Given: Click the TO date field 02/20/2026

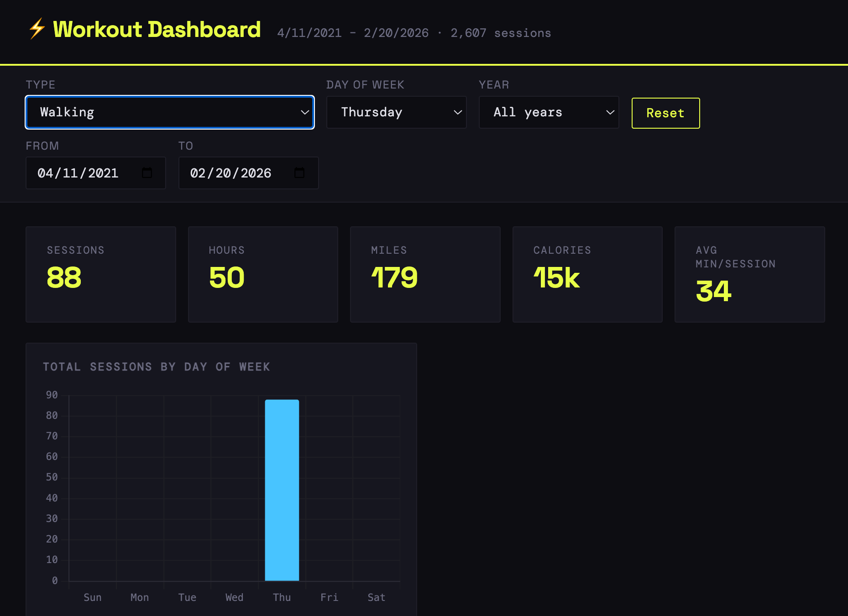Looking at the screenshot, I should [230, 173].
